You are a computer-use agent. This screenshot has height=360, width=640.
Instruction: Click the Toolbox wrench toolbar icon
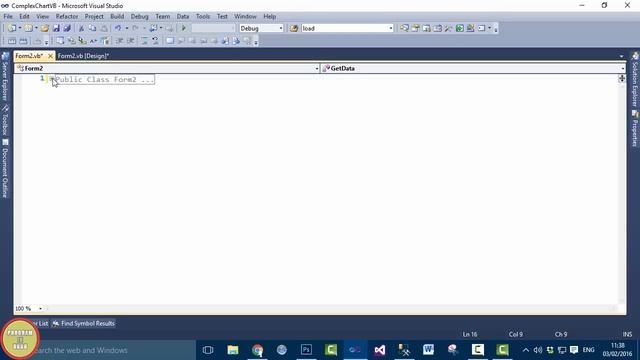point(449,28)
